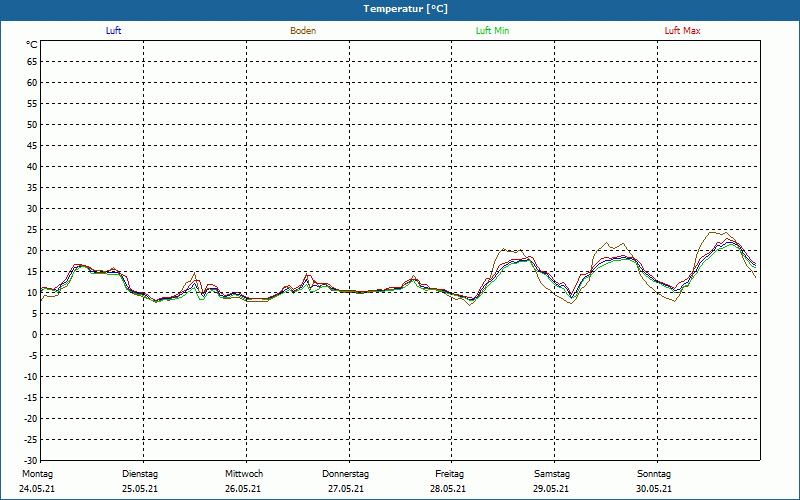This screenshot has height=500, width=800.
Task: Click the 30 y-axis tick label
Action: pyautogui.click(x=32, y=209)
